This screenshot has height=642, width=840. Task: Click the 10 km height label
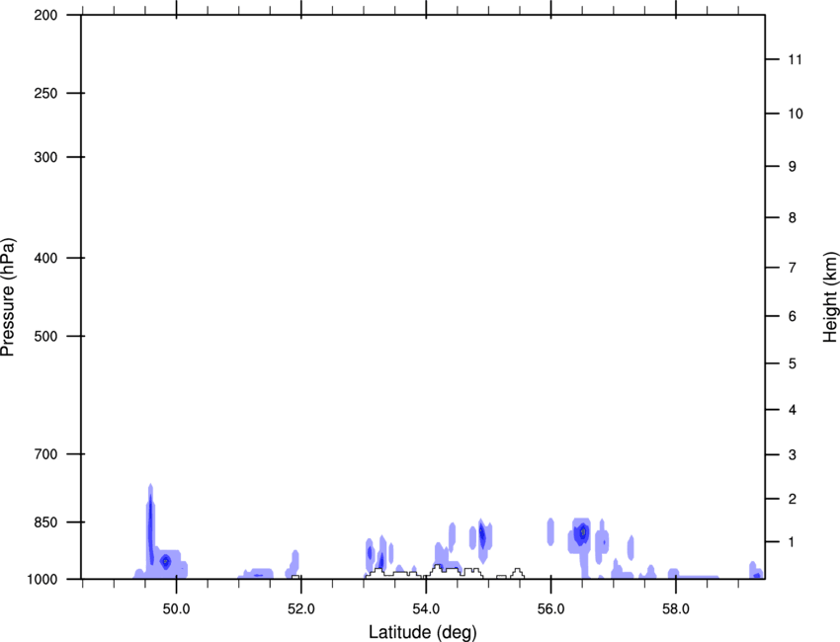(795, 114)
